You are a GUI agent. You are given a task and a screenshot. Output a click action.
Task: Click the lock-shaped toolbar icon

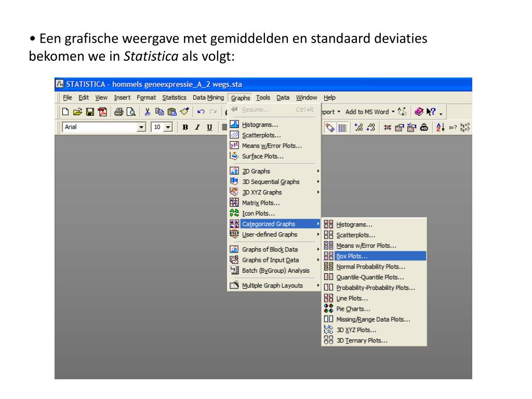coord(424,127)
